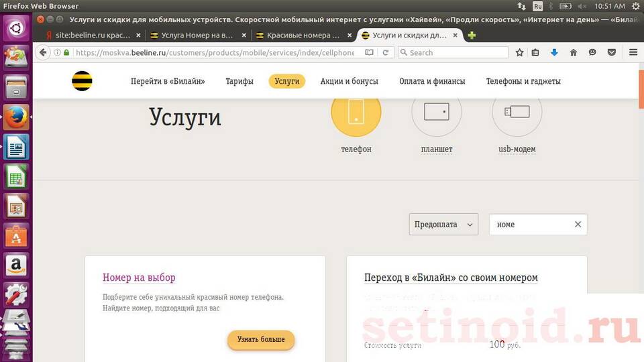Switch to Красивые номера tab
644x362 pixels.
tap(303, 36)
